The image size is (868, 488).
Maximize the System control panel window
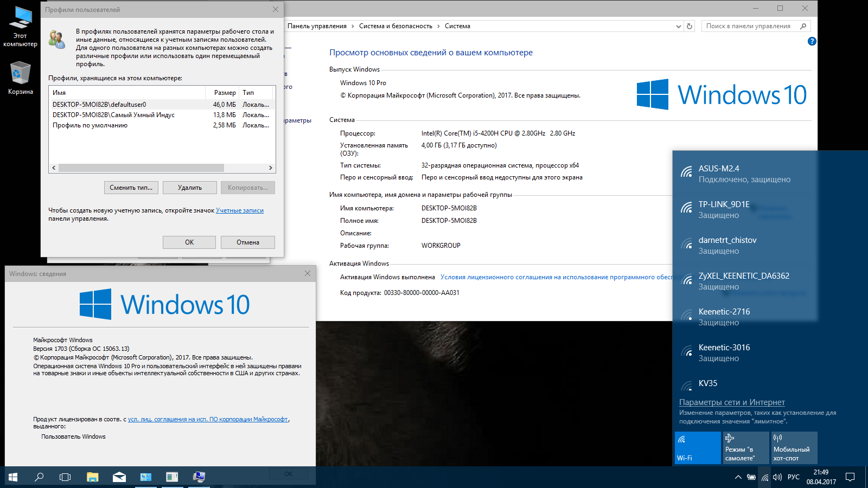point(780,8)
